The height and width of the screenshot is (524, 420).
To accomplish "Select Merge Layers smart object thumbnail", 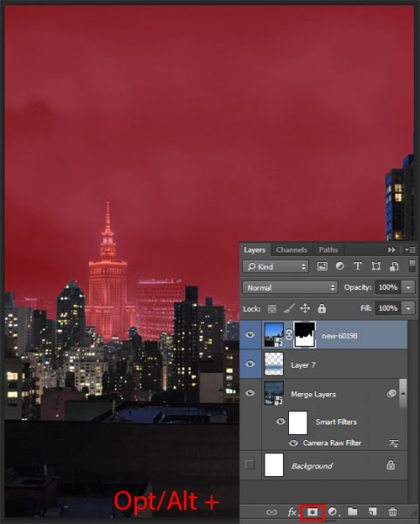I will pos(274,393).
